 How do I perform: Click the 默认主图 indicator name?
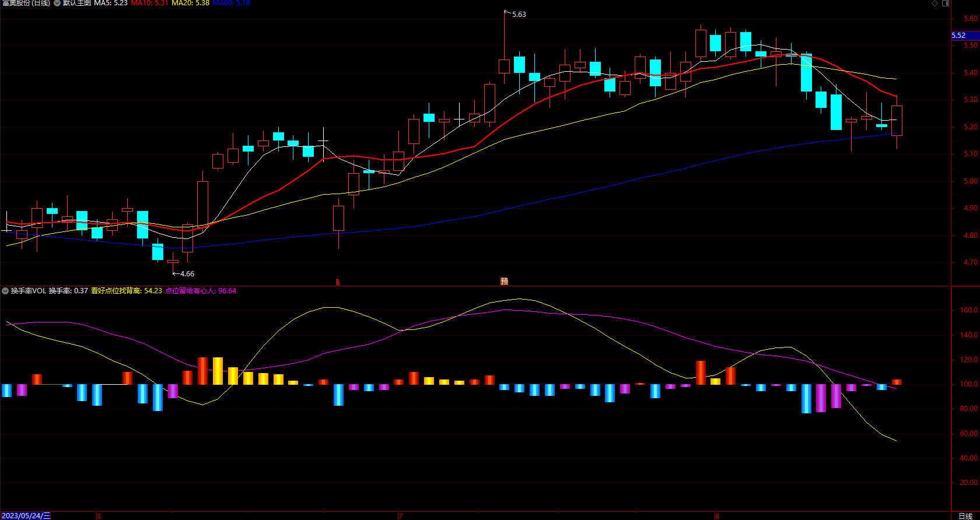click(x=77, y=3)
